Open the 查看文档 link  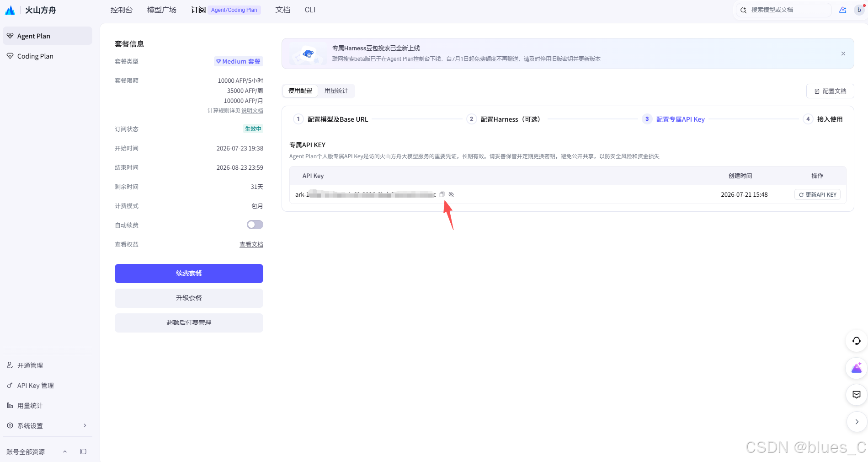(251, 244)
